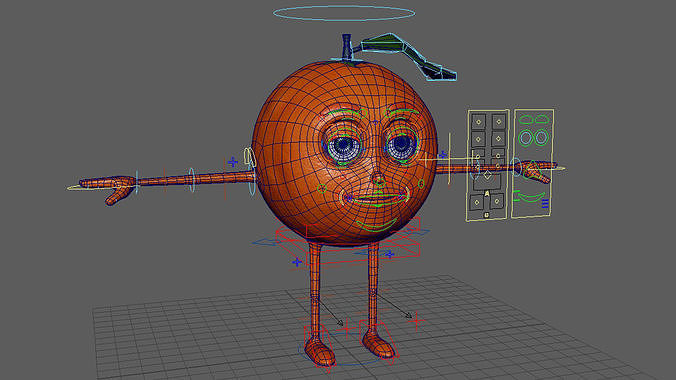Select left green eyelid shape in right panel
Viewport: 676px width, 380px height.
coord(526,119)
